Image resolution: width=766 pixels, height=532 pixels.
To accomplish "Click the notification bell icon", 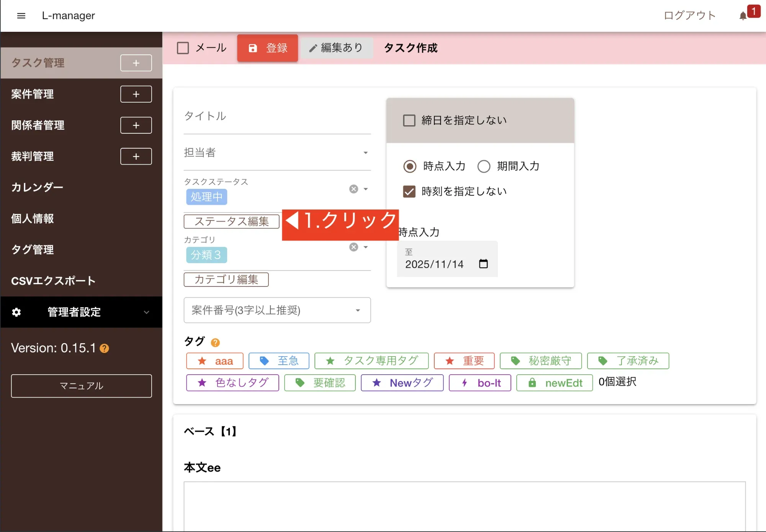I will click(x=743, y=16).
